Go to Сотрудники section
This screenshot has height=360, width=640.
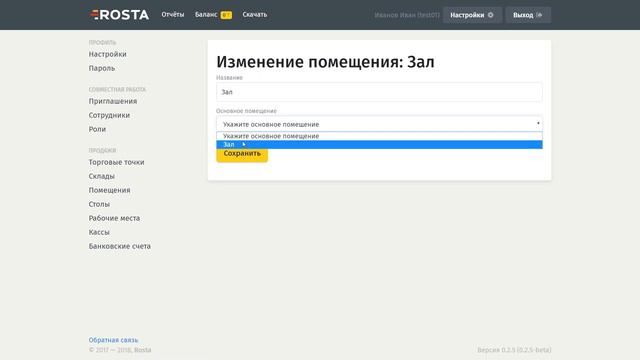tap(109, 115)
